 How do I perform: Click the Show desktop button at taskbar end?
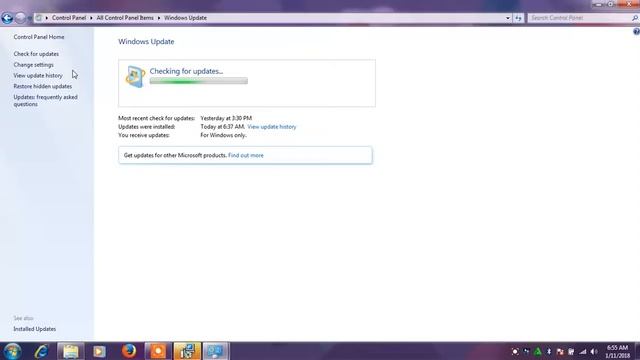637,351
